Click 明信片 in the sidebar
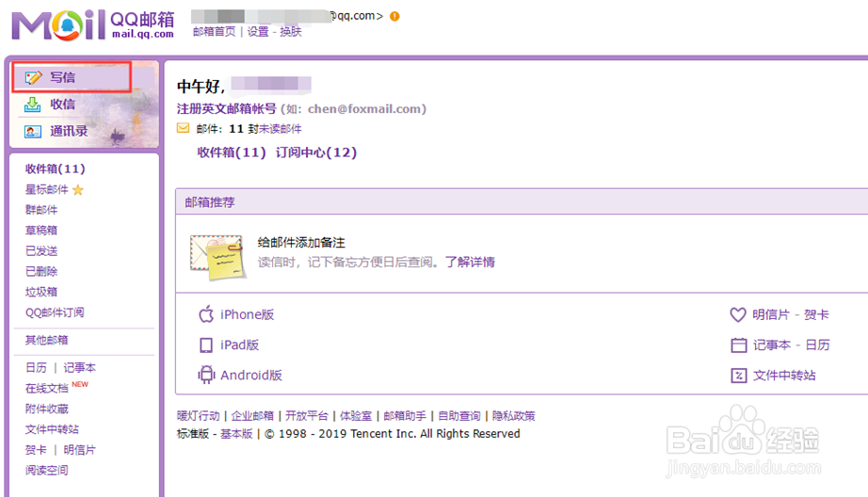 click(x=80, y=450)
